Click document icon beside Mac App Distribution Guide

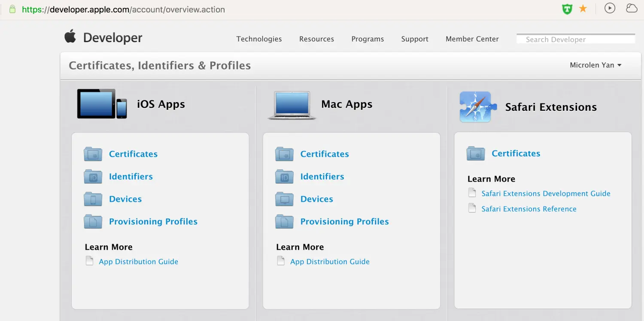tap(281, 261)
